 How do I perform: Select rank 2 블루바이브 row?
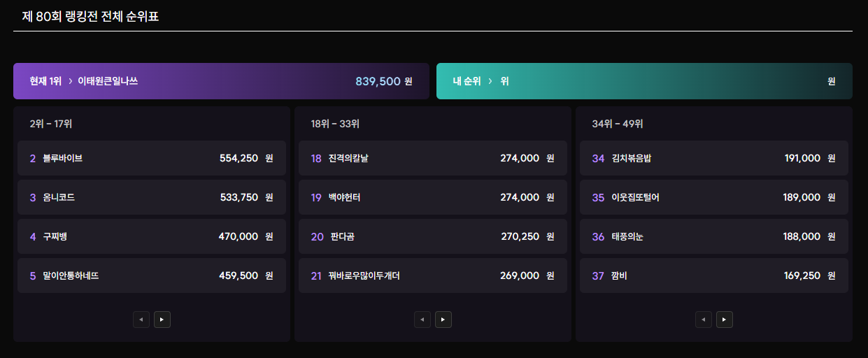pyautogui.click(x=152, y=158)
